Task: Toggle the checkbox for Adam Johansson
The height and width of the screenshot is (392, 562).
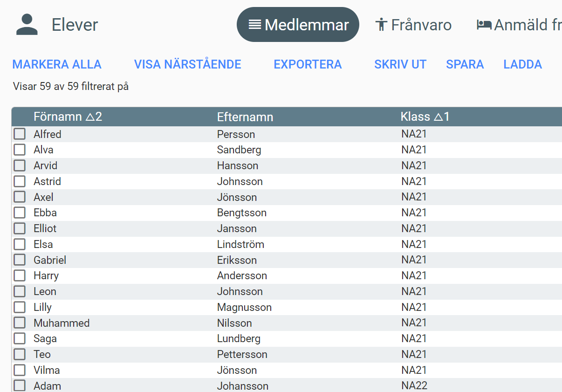Action: [20, 385]
